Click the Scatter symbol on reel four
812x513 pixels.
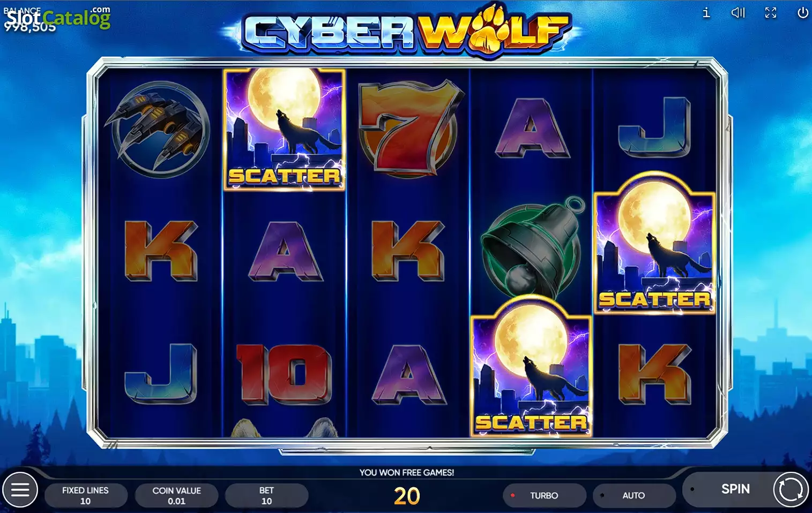click(x=531, y=367)
